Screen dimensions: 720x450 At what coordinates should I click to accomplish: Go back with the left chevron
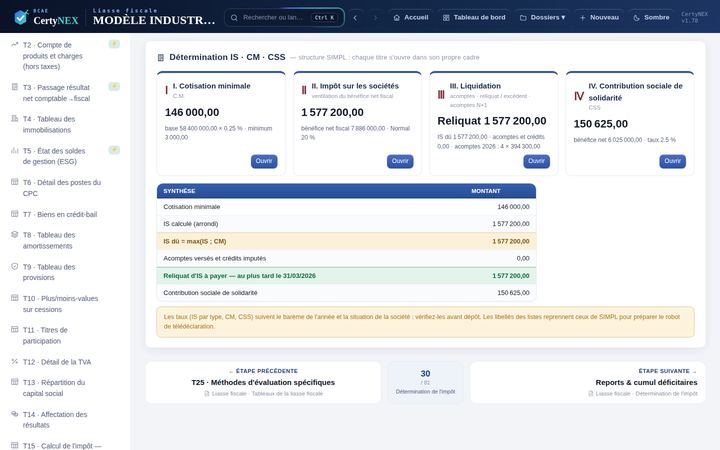coord(355,17)
